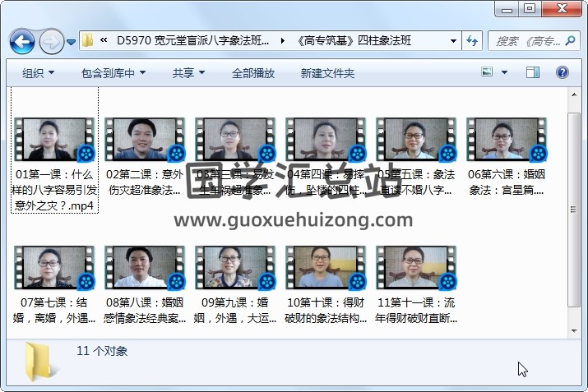
Task: Click the folder icon in details pane
Action: coord(40,360)
